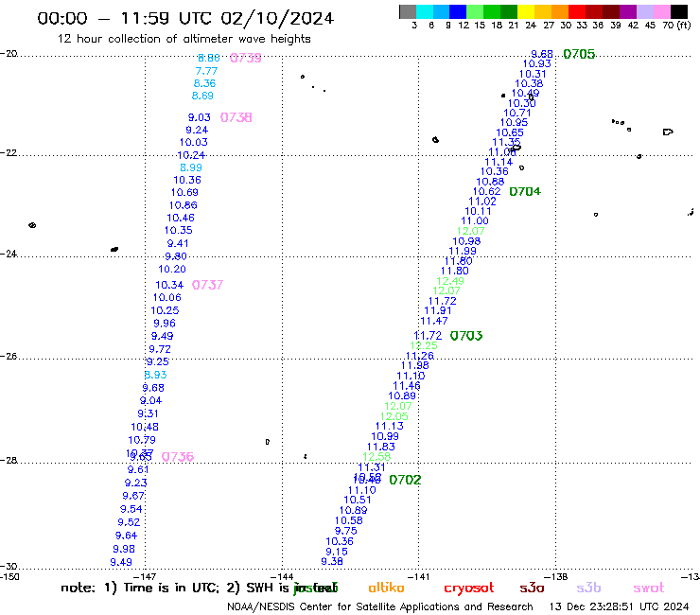Viewport: 700px width, 615px height.
Task: Click the pink time label 0737
Action: pyautogui.click(x=207, y=285)
